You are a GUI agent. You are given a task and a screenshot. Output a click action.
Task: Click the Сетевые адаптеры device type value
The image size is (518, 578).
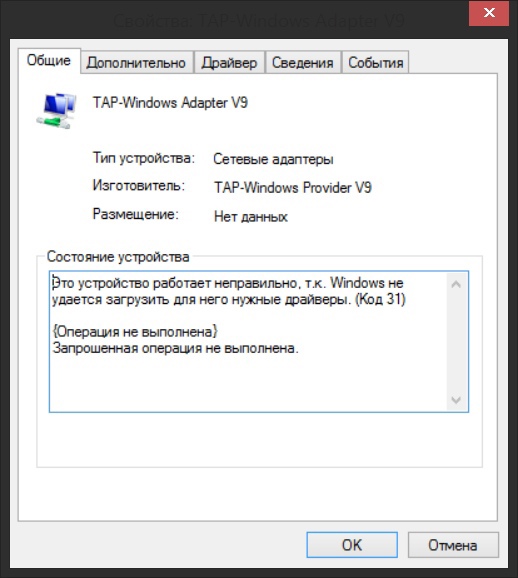pyautogui.click(x=274, y=159)
